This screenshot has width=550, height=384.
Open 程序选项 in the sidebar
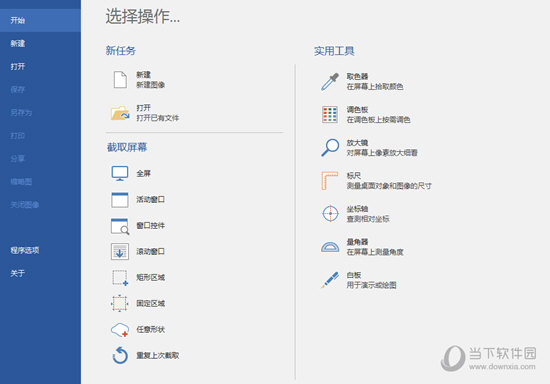click(40, 250)
